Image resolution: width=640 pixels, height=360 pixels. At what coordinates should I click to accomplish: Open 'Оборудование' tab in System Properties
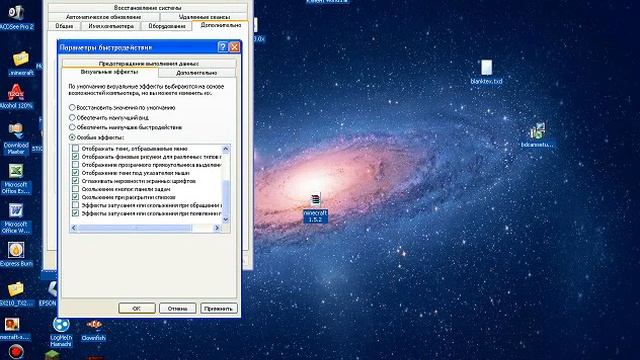(x=167, y=26)
